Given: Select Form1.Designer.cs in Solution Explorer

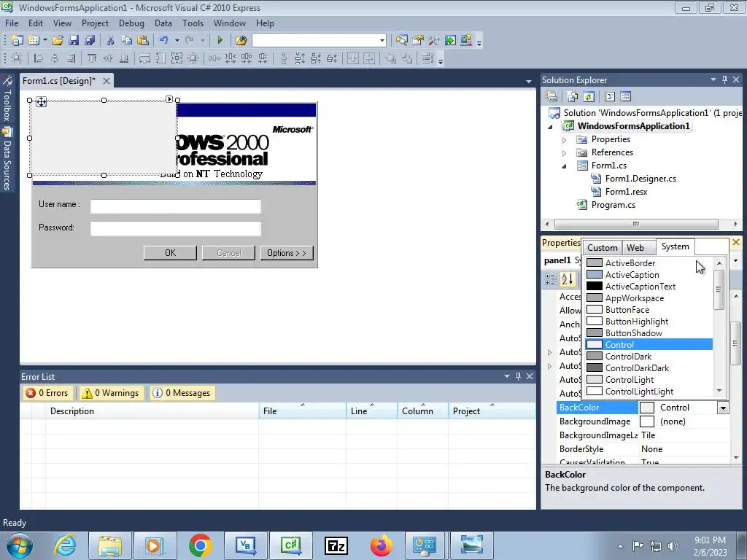Looking at the screenshot, I should coord(640,179).
